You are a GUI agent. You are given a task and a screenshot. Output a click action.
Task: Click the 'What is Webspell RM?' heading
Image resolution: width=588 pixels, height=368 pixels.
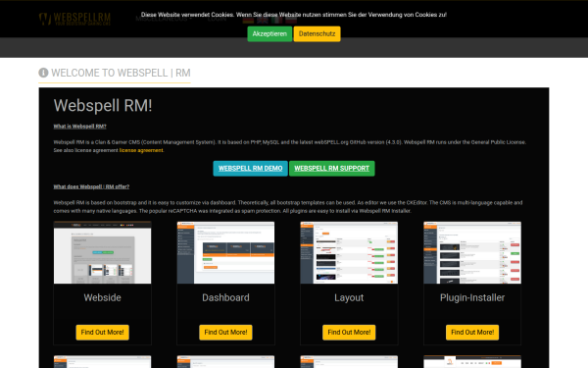80,127
